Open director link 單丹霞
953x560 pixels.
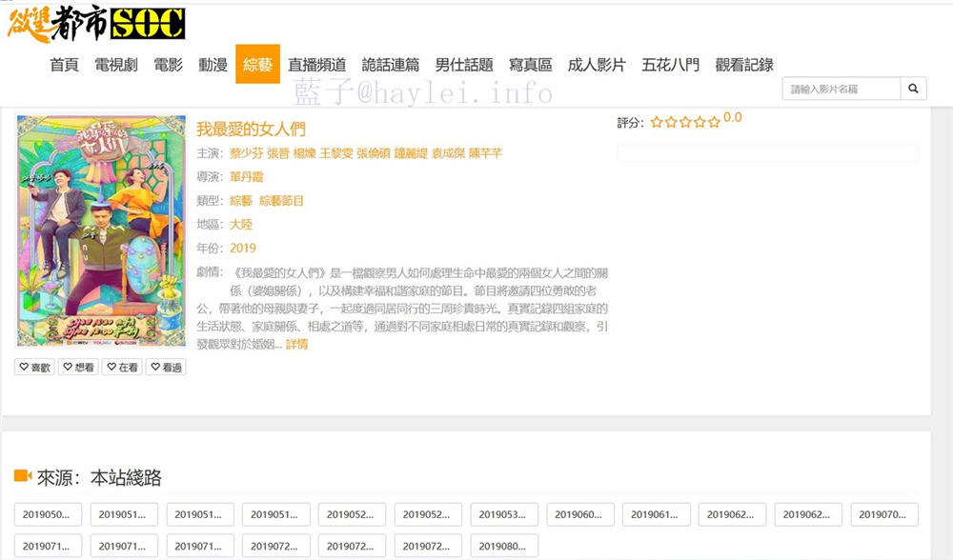coord(246,177)
